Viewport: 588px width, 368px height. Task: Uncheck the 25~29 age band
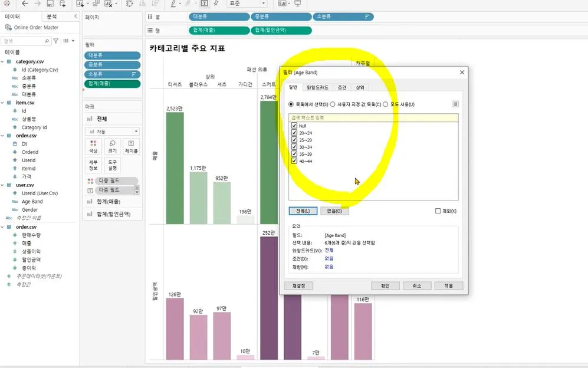(294, 140)
